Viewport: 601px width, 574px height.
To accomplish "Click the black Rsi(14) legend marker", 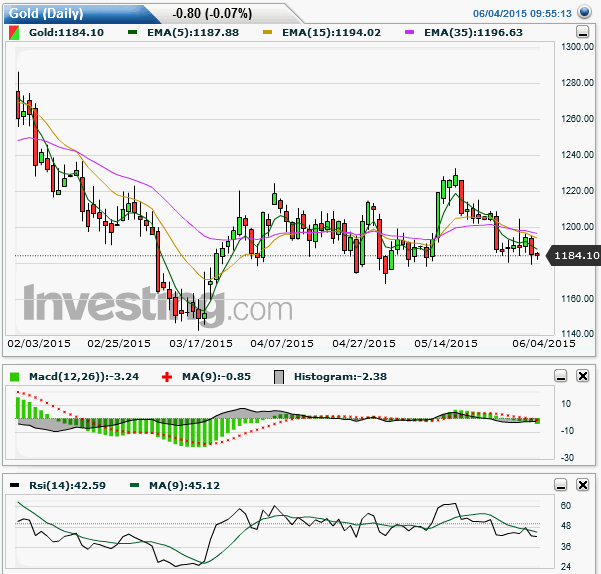I will [x=14, y=485].
